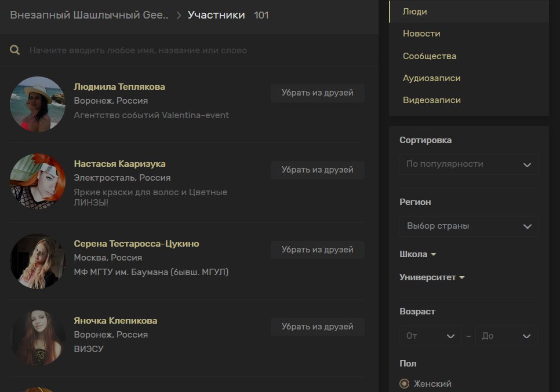Open the age До dropdown
This screenshot has height=392, width=560.
click(507, 336)
